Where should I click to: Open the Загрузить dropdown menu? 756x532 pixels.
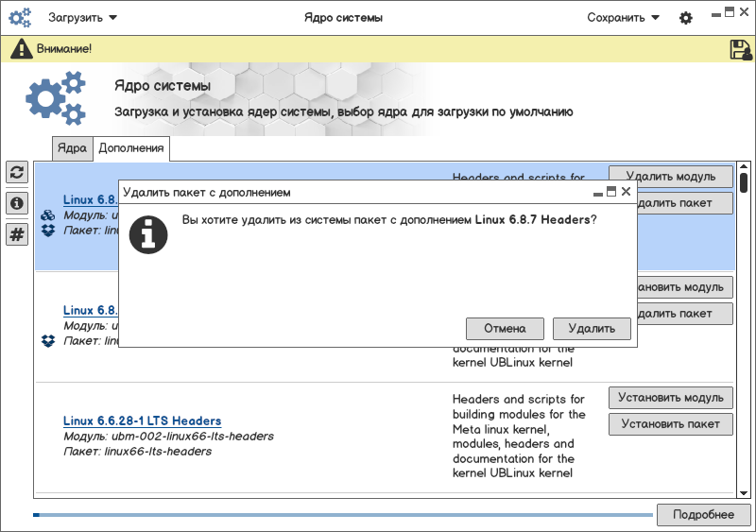[82, 18]
